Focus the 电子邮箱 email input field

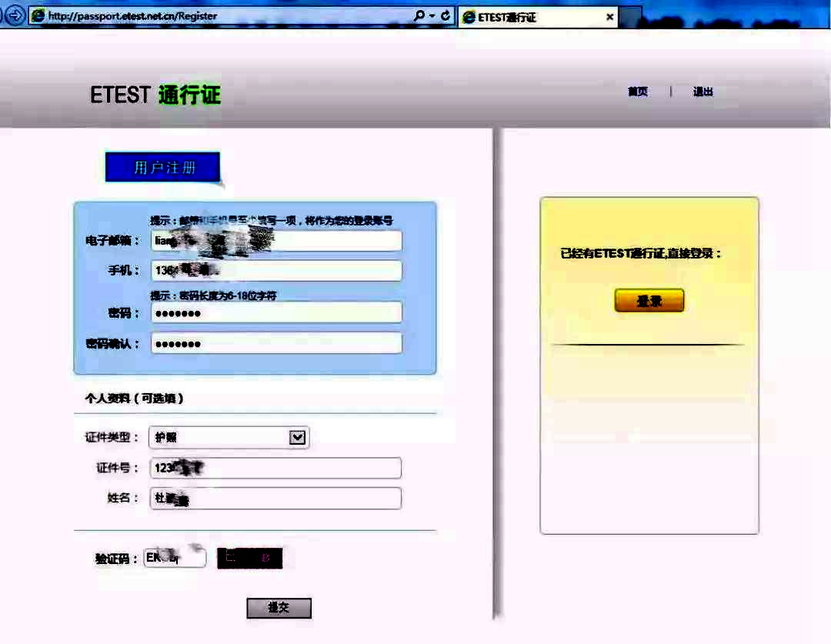(276, 241)
